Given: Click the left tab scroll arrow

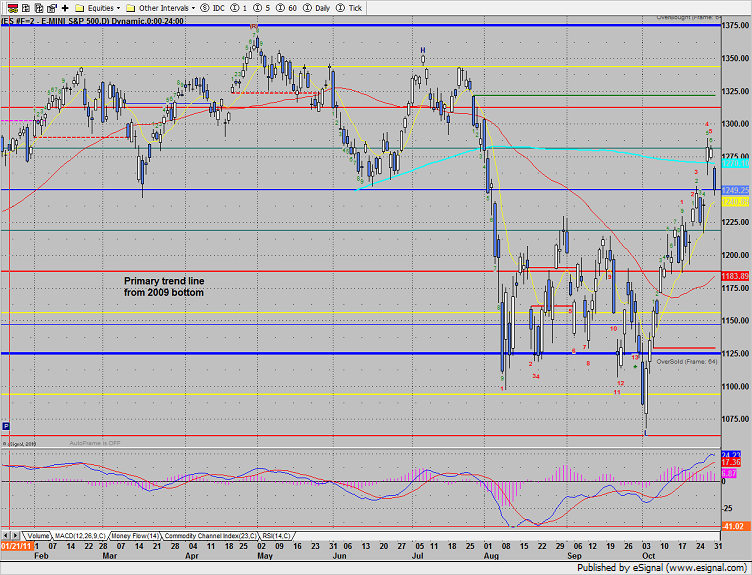Looking at the screenshot, I should click(6, 536).
